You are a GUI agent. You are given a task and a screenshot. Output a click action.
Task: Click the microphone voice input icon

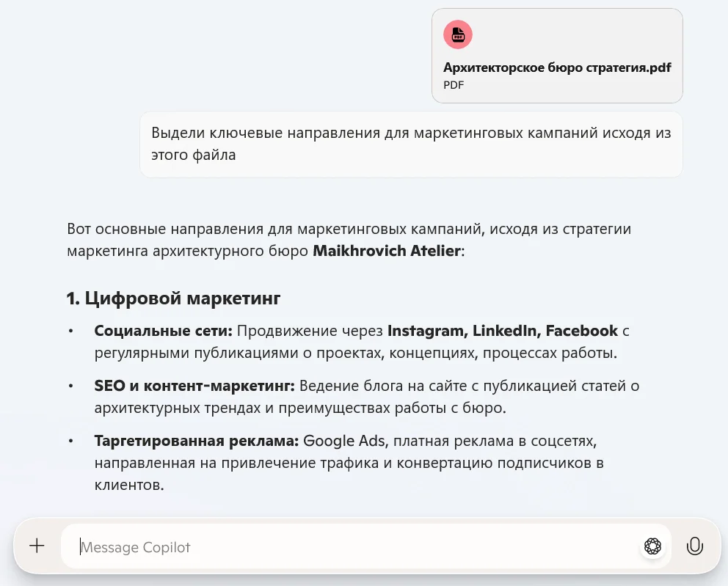tap(694, 546)
